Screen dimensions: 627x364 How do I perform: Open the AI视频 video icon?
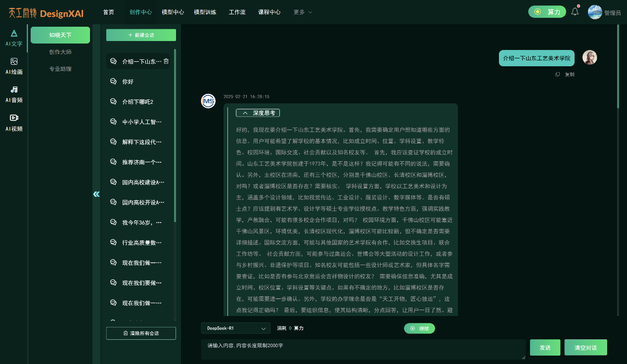[14, 118]
